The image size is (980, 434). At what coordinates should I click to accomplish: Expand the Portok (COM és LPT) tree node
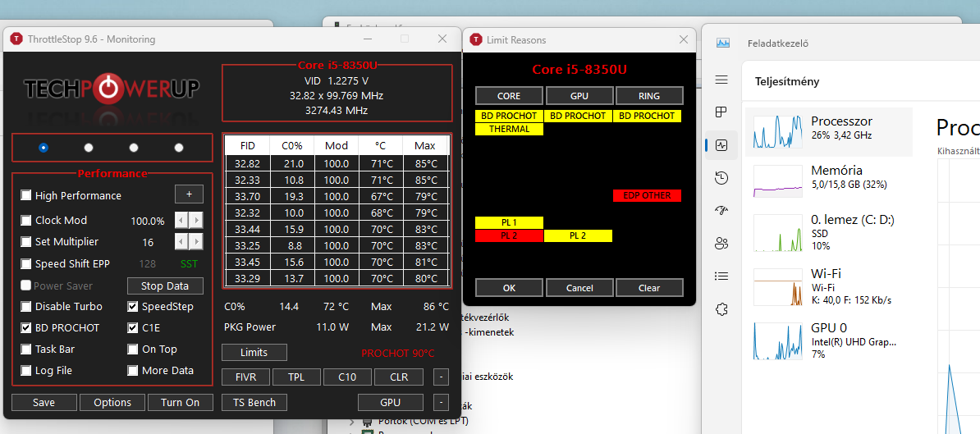click(354, 421)
